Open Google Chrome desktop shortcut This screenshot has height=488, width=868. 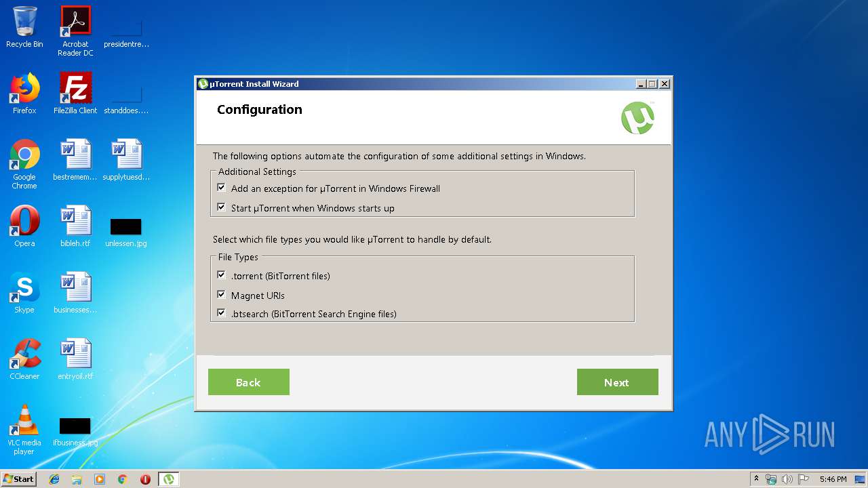pyautogui.click(x=24, y=164)
